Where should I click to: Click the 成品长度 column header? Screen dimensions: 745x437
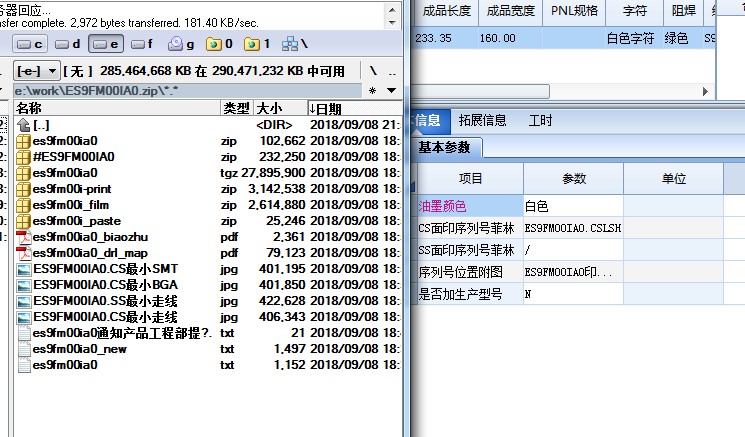click(447, 10)
